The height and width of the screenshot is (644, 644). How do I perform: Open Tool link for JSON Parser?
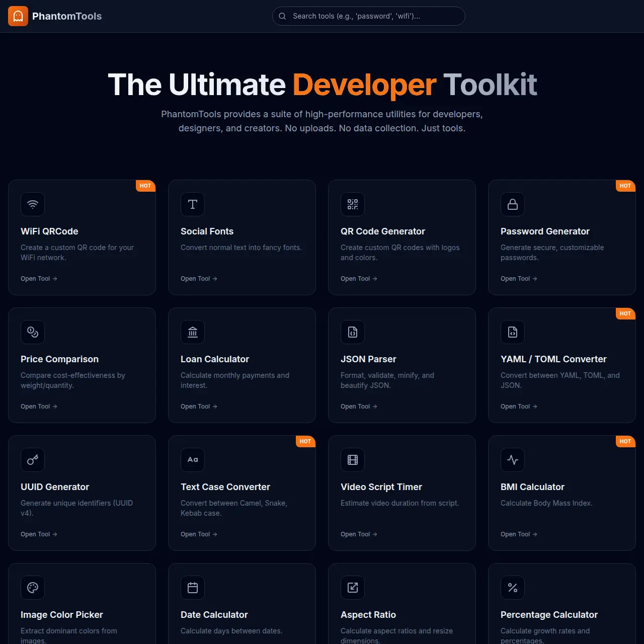(359, 407)
